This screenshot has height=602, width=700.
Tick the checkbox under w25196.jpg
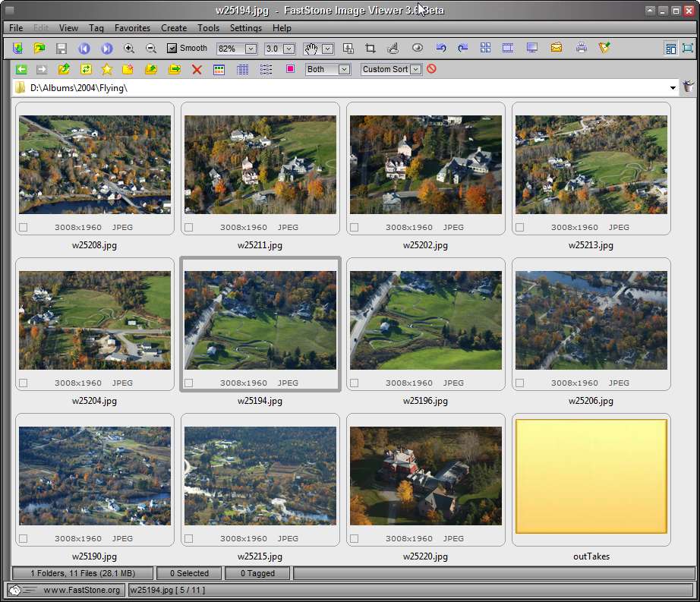click(354, 383)
